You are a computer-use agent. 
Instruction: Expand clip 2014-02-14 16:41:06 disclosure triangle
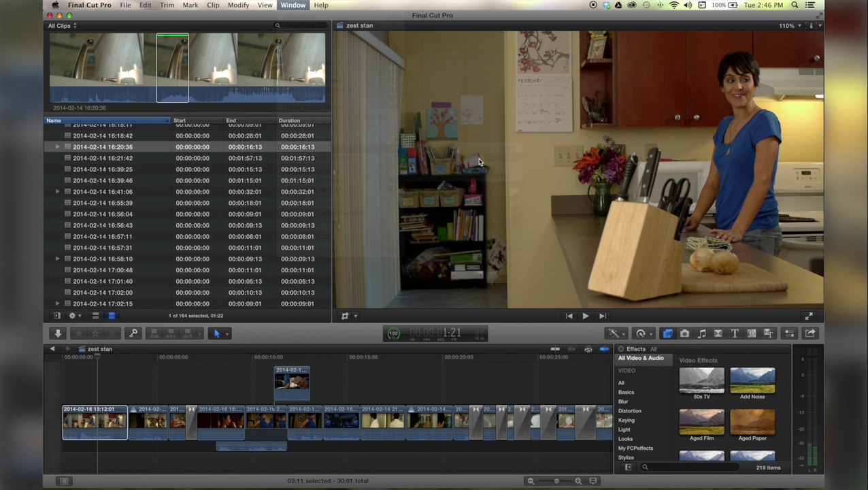coord(58,192)
